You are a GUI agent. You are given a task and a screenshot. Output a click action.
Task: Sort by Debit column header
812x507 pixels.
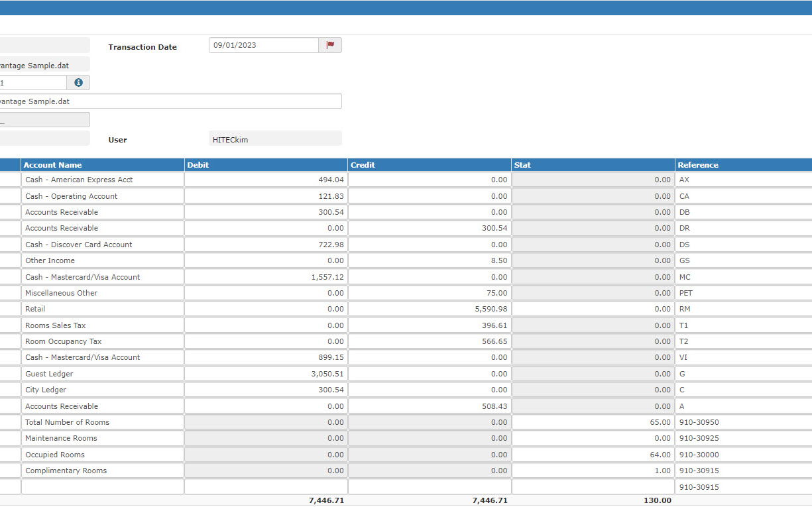265,165
